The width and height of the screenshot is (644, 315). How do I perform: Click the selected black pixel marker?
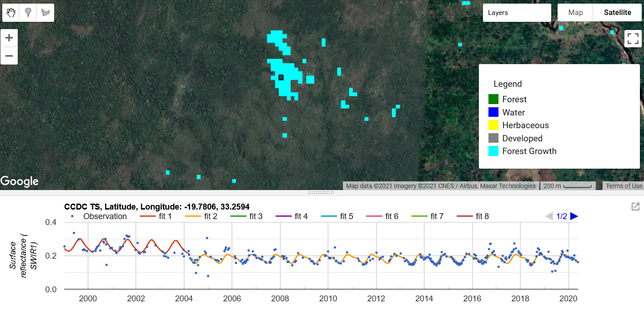(x=281, y=78)
